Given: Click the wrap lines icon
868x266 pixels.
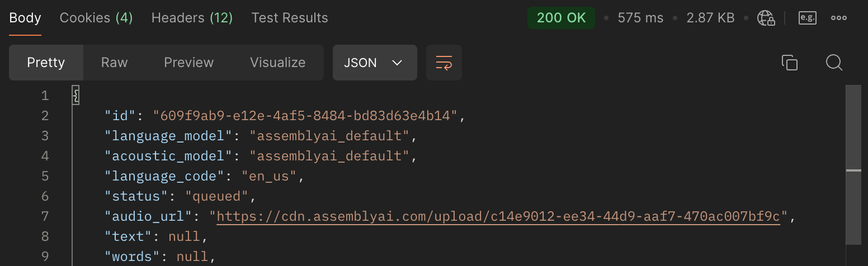Looking at the screenshot, I should pyautogui.click(x=444, y=63).
